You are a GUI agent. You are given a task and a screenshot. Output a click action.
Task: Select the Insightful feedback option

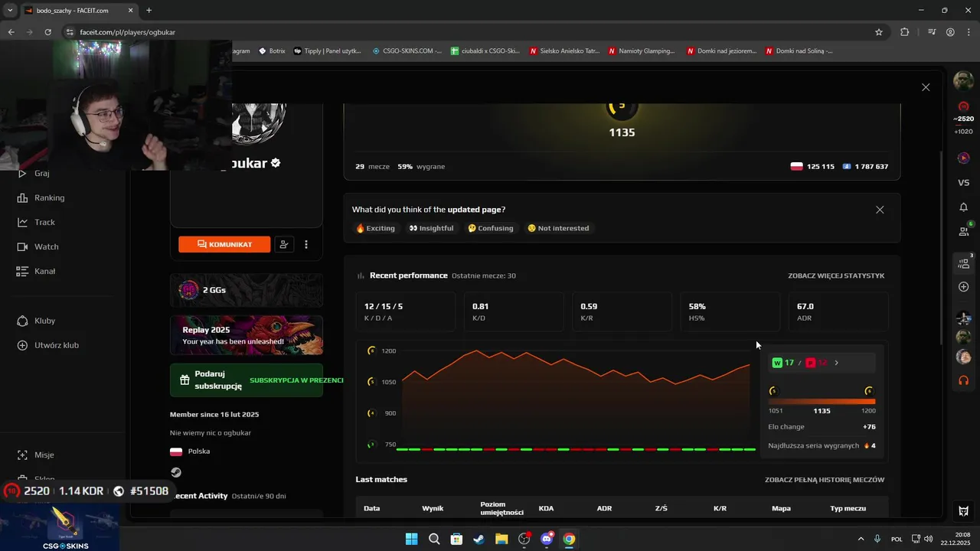(431, 228)
